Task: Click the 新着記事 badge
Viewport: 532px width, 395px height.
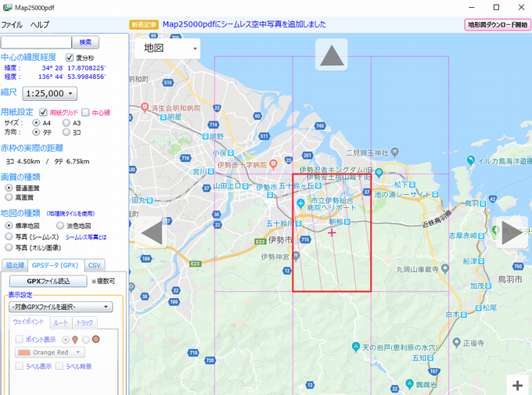Action: 144,24
